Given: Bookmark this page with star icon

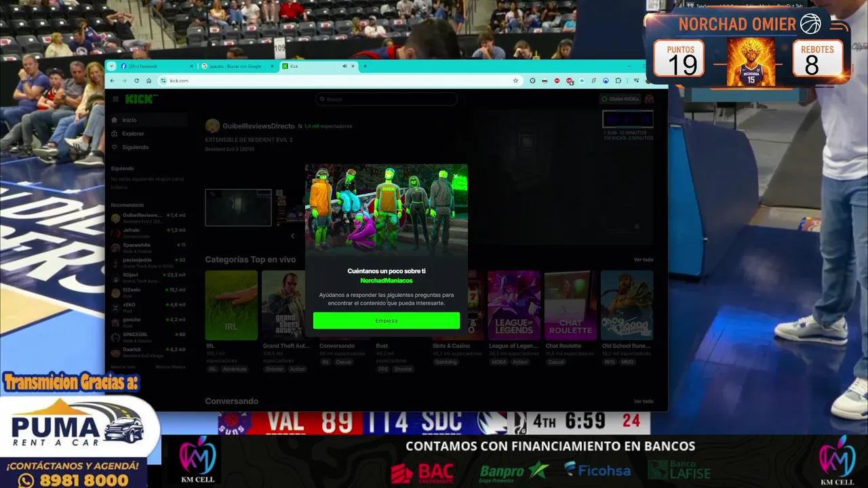Looking at the screenshot, I should pyautogui.click(x=515, y=81).
